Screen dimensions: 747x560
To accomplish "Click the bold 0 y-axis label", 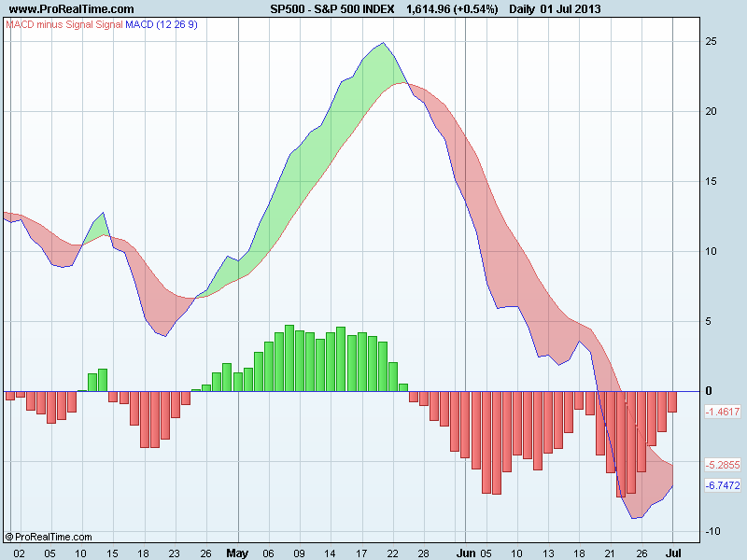I will point(709,391).
